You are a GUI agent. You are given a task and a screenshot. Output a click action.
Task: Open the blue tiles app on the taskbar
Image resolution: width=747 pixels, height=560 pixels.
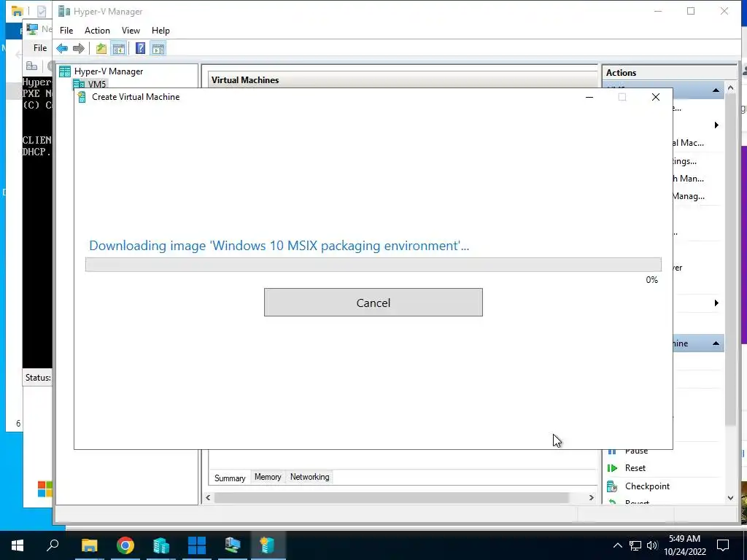click(x=197, y=545)
